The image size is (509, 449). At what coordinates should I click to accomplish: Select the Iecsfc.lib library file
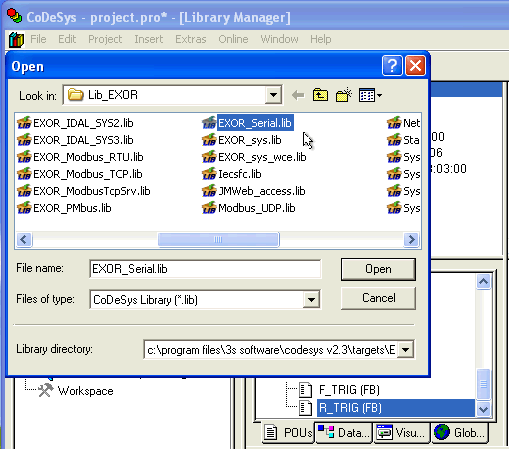[232, 174]
